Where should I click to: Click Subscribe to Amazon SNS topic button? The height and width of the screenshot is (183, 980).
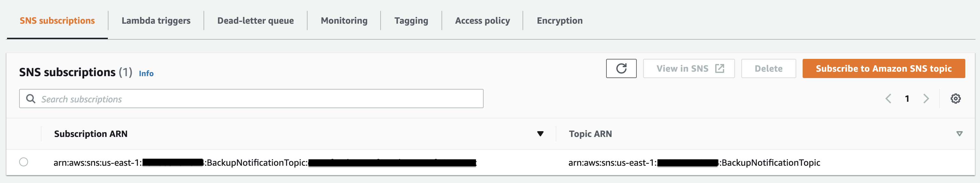[x=883, y=68]
